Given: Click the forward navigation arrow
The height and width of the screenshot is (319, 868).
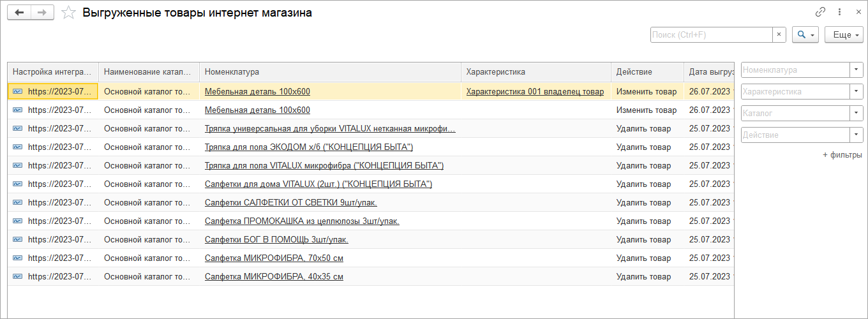Looking at the screenshot, I should [x=42, y=13].
